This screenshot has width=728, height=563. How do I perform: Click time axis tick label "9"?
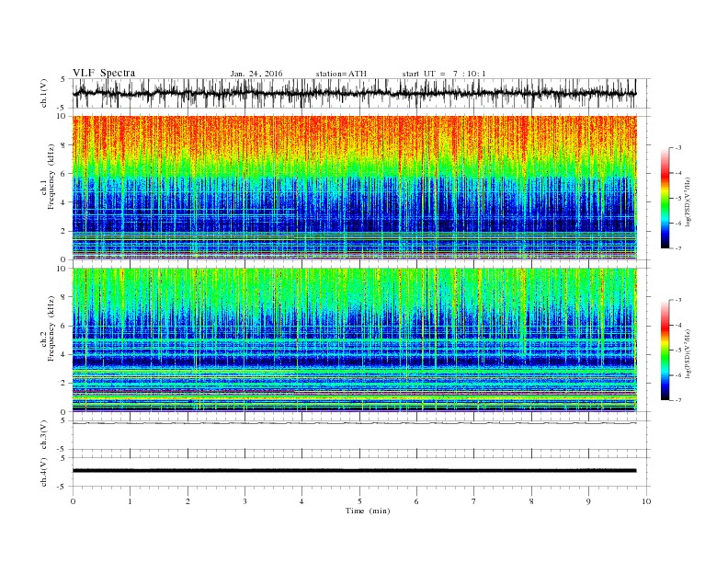coord(588,501)
